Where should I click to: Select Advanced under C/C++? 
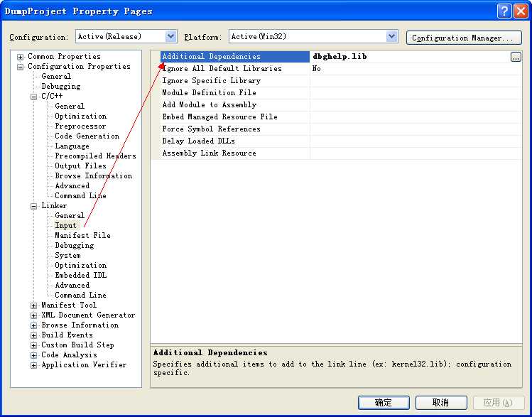[72, 186]
